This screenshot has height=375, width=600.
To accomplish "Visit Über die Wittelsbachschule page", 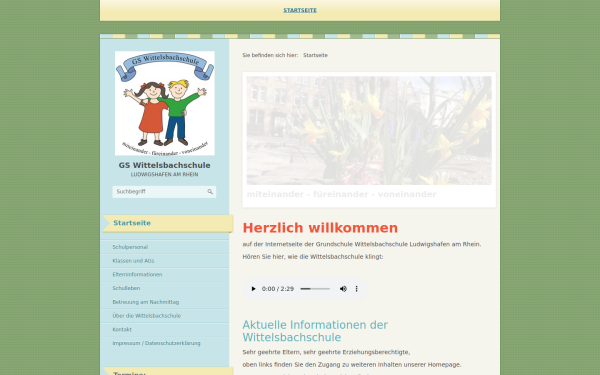I will (x=147, y=316).
